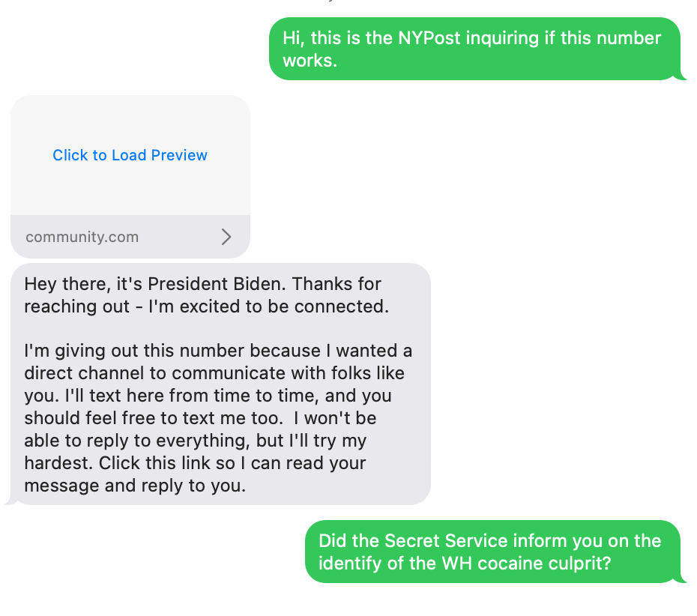Click "message and reply to you." line

[x=135, y=485]
